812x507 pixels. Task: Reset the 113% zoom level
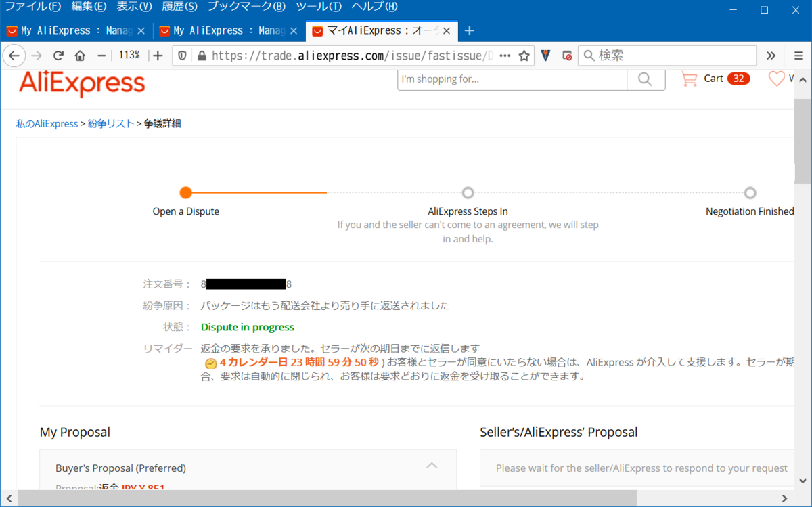pyautogui.click(x=129, y=56)
